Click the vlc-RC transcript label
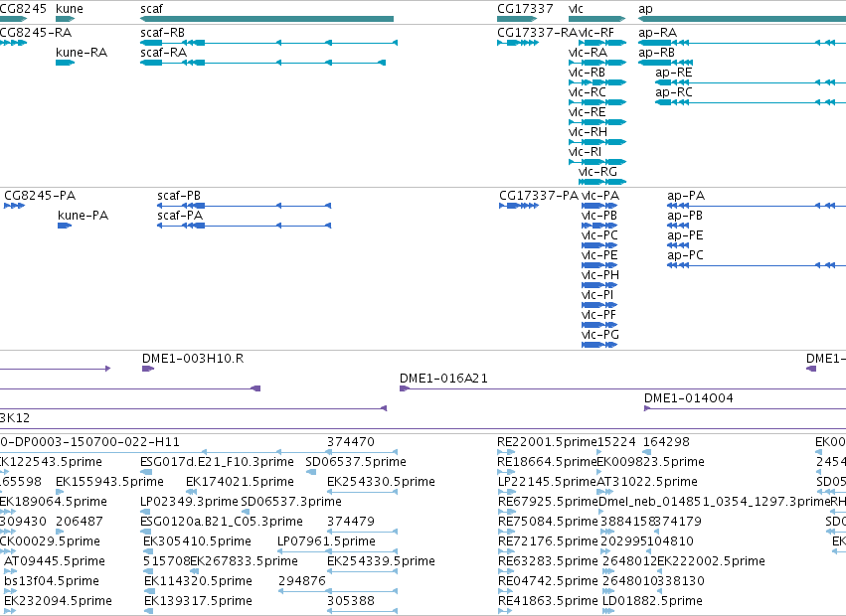Screen dimensions: 846x616 (588, 92)
